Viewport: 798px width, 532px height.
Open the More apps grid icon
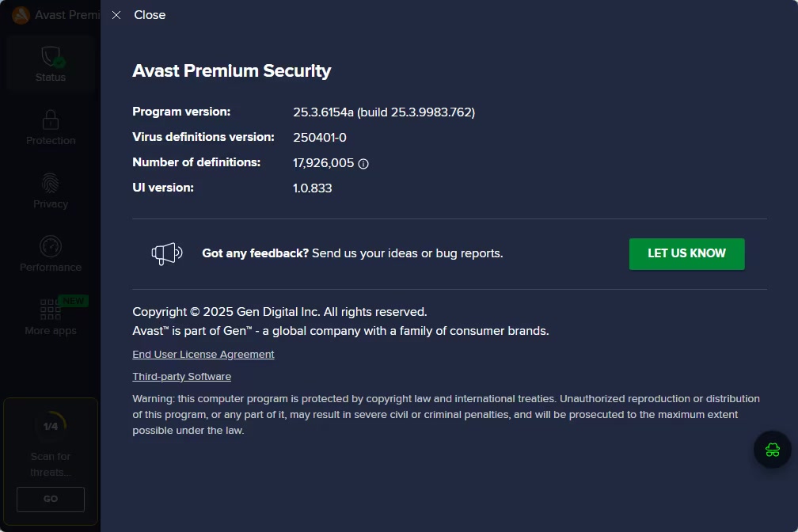coord(51,309)
